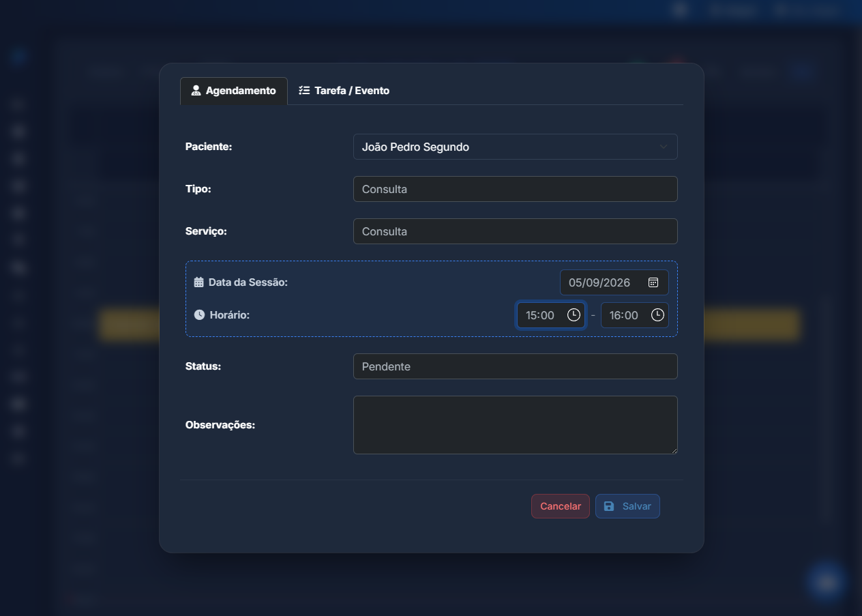Screen dimensions: 862x616
Task: Select the 16:00 end time value
Action: click(x=624, y=315)
